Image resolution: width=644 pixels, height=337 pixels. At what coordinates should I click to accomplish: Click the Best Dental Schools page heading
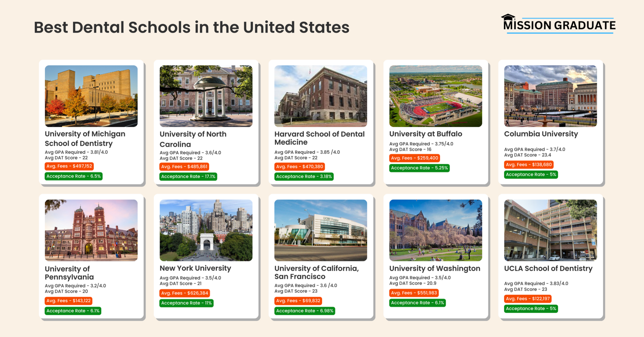192,27
